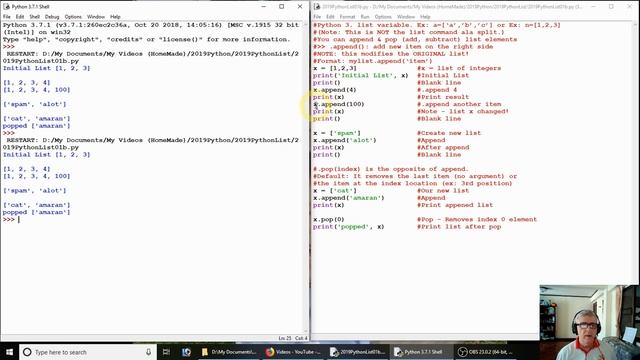Open the Windows Start menu
This screenshot has height=360, width=640.
(x=9, y=352)
